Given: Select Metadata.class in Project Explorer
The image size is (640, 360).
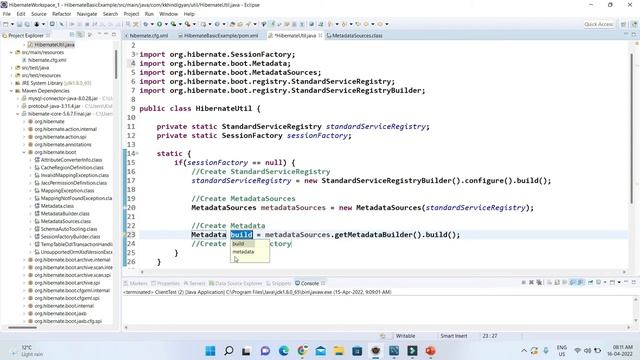Looking at the screenshot, I should [57, 206].
